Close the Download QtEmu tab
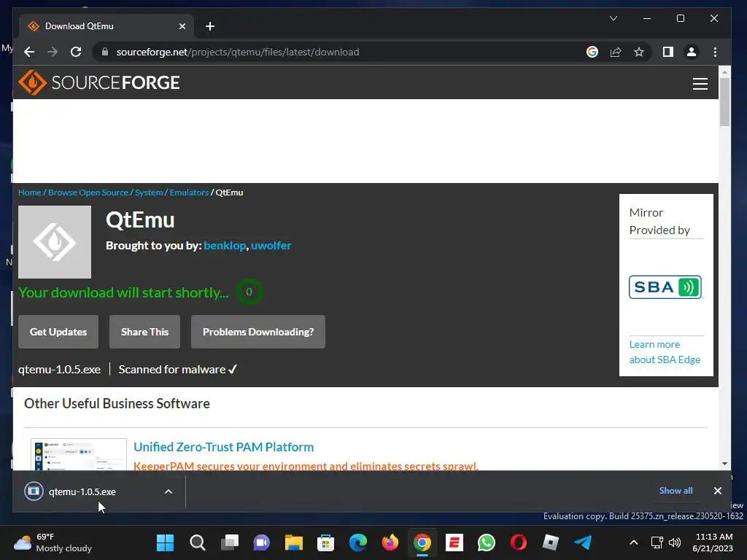Viewport: 747px width, 560px height. 182,26
